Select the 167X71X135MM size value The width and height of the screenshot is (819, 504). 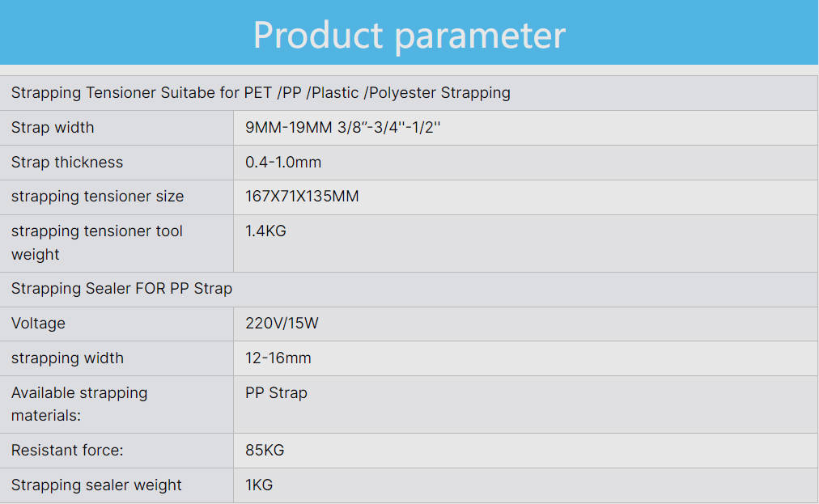point(302,197)
